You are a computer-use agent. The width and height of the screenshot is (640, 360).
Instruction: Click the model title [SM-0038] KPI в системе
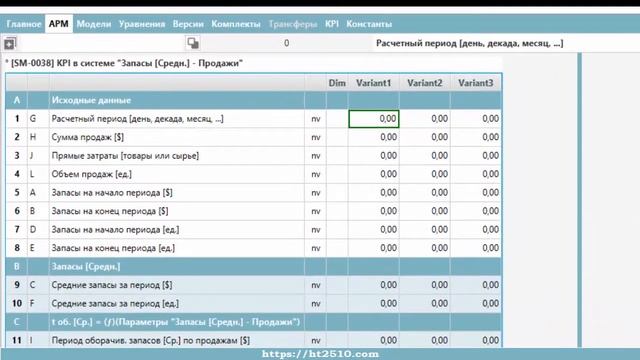124,63
